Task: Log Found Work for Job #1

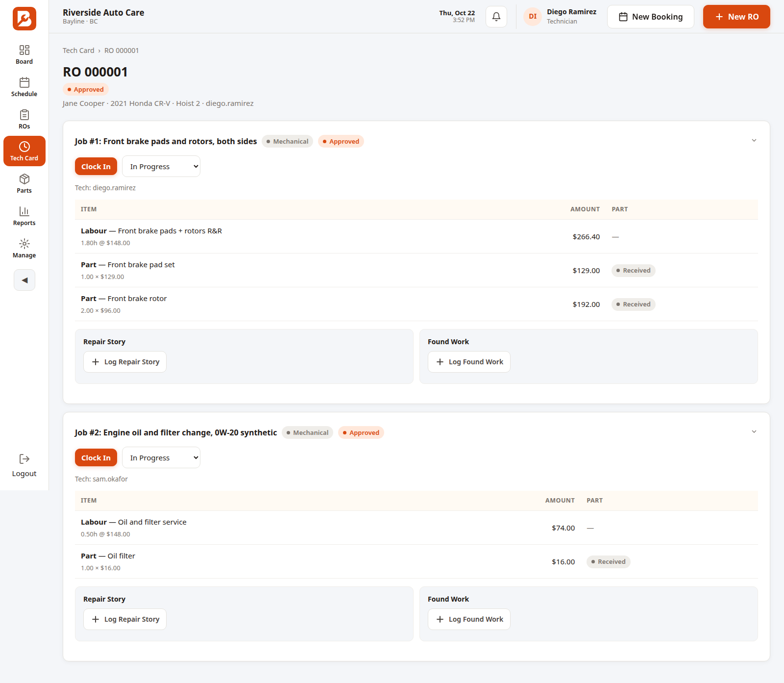Action: click(469, 362)
